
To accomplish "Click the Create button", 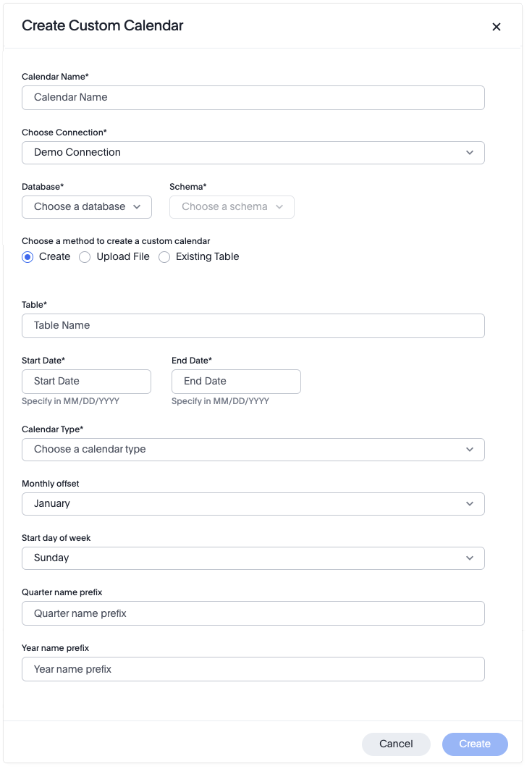I will coord(475,744).
